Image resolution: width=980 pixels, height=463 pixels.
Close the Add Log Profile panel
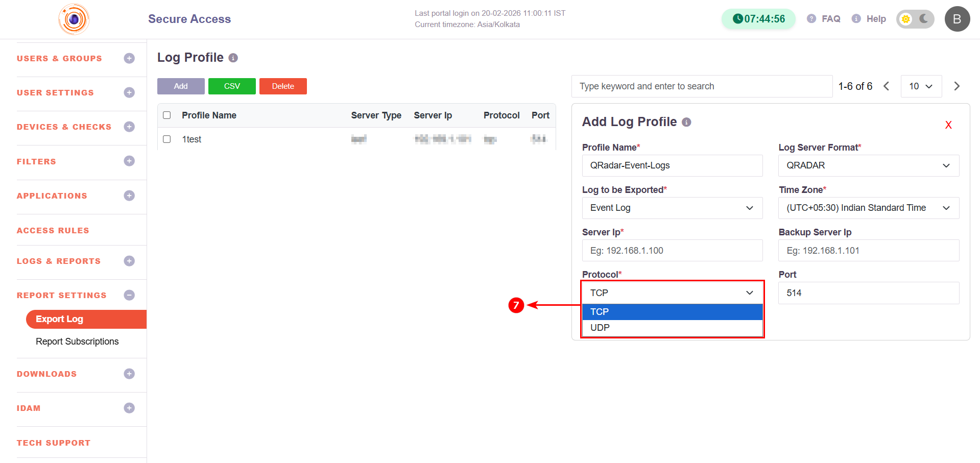948,125
